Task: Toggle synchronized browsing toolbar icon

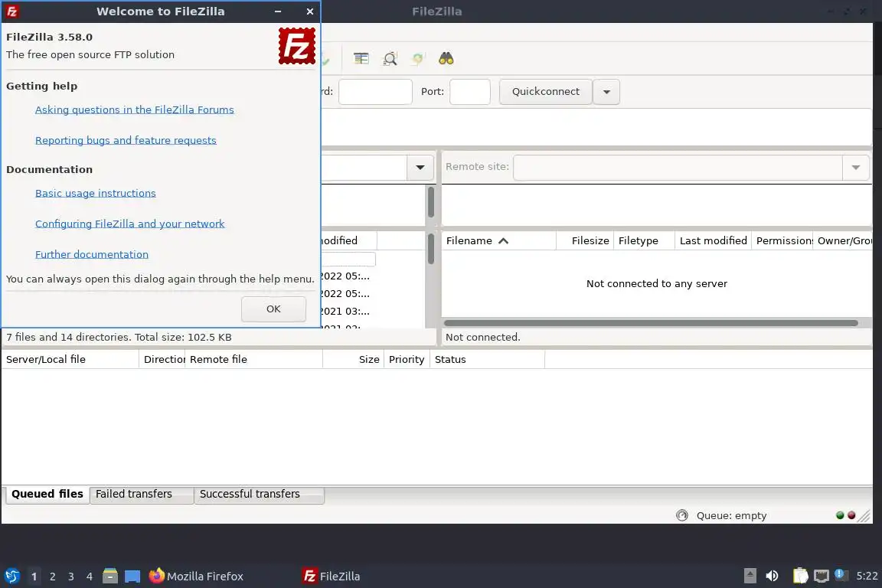Action: (x=417, y=58)
